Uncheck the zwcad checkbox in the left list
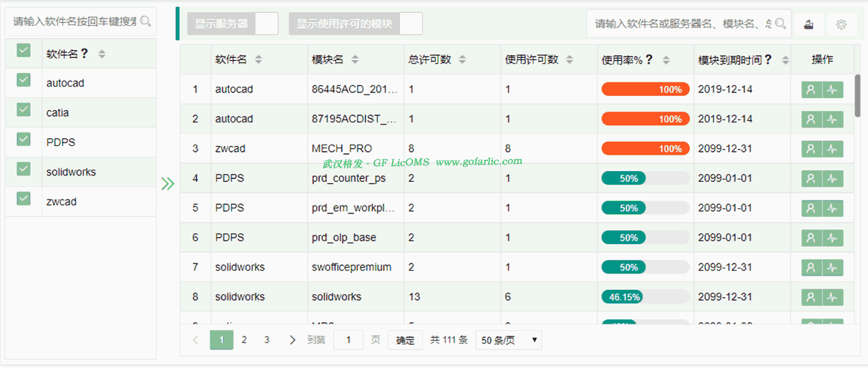Screen dimensions: 868x368 (24, 198)
